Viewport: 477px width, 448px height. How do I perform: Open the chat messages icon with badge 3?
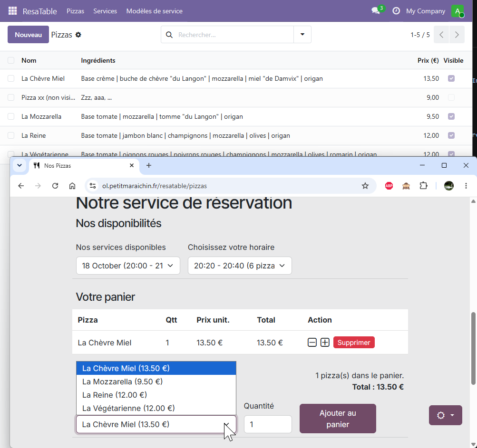pos(377,10)
